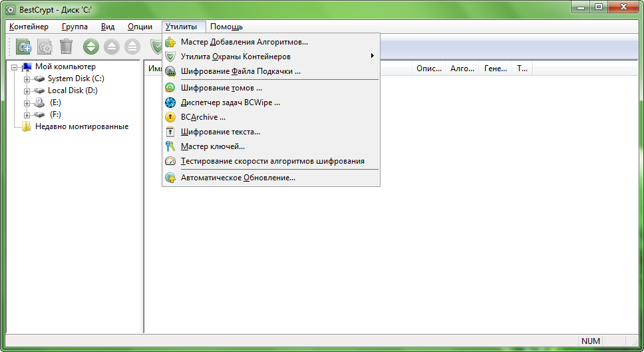The height and width of the screenshot is (352, 644).
Task: Click the Мой компьютер computer icon
Action: [x=27, y=67]
